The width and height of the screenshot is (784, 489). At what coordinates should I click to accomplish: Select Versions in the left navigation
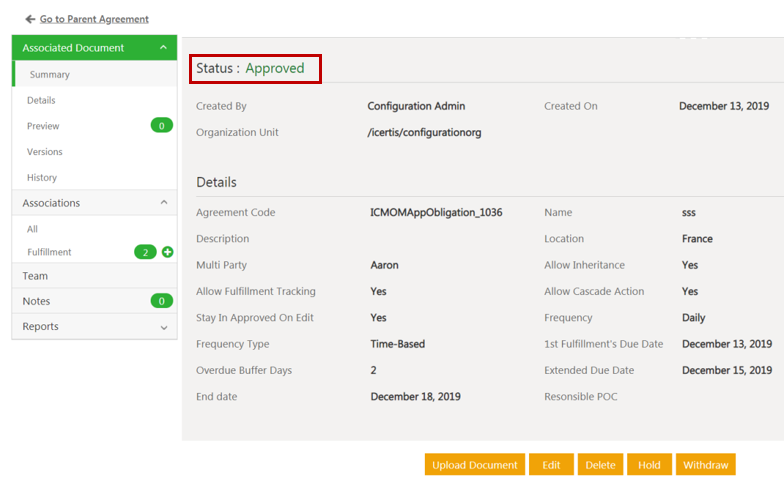45,152
